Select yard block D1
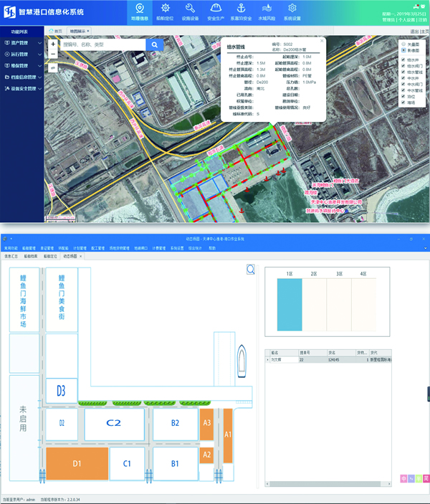Image resolution: width=430 pixels, height=504 pixels. 77,464
